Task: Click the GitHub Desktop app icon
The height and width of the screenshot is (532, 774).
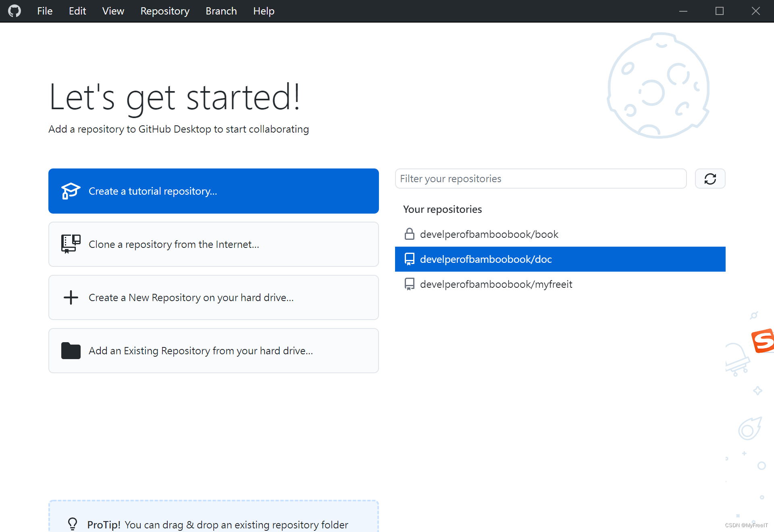Action: (x=15, y=10)
